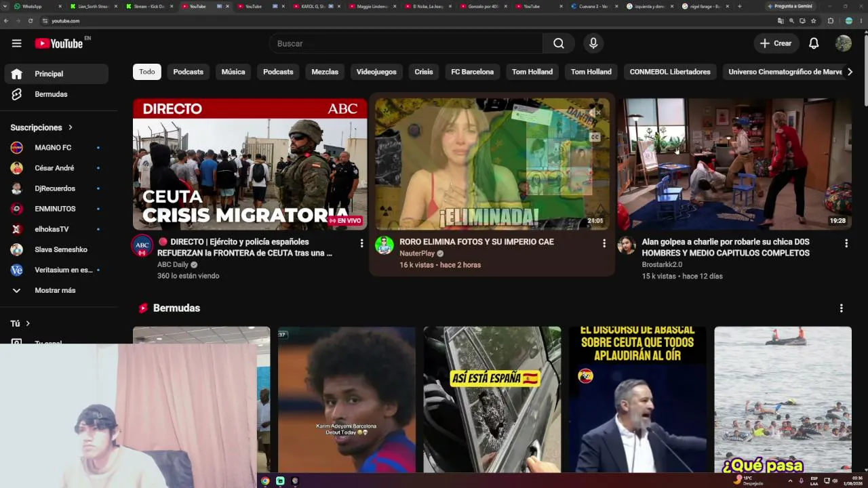Viewport: 868px width, 488px height.
Task: Open the '¿Qué pasa' swimmers short
Action: click(783, 399)
